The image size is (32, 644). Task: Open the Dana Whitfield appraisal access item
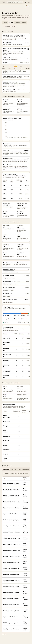(x=16, y=43)
